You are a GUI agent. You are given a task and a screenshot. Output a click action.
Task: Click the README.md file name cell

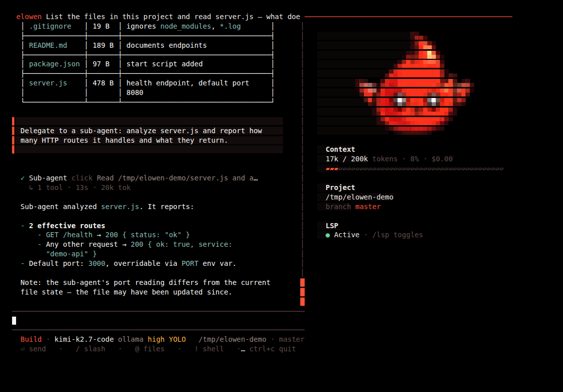click(x=48, y=46)
